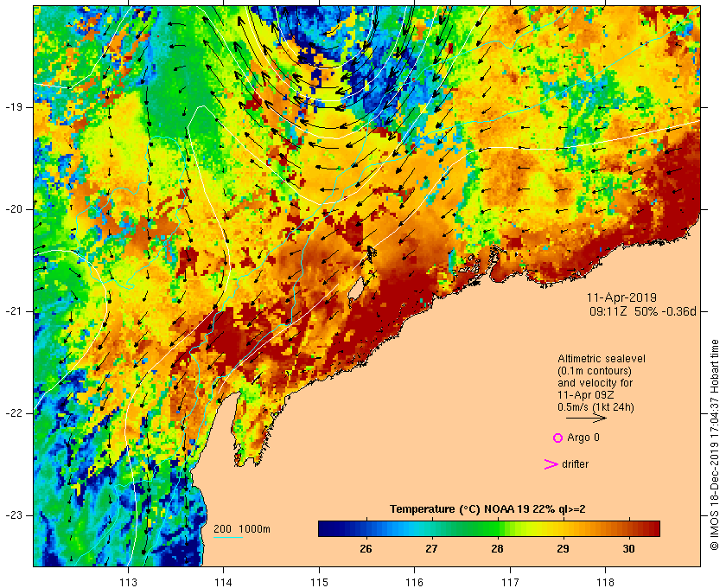Screen dimensions: 726x588
Task: Click the date text 11-Apr-2019
Action: click(x=621, y=297)
